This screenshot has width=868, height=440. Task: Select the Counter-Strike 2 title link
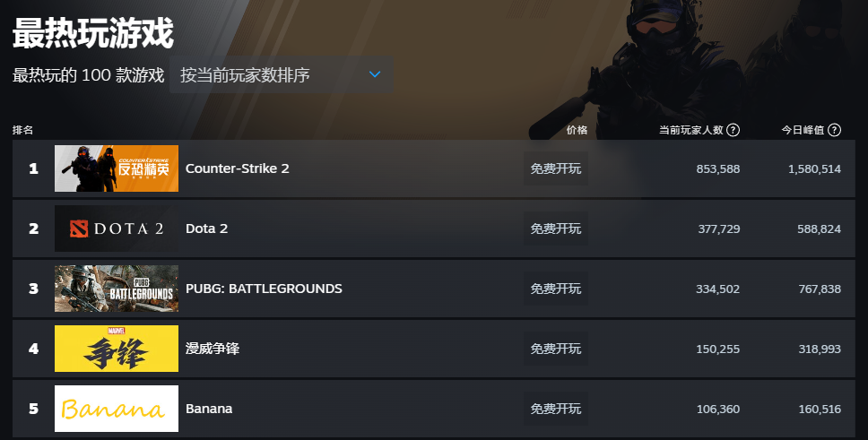tap(238, 168)
